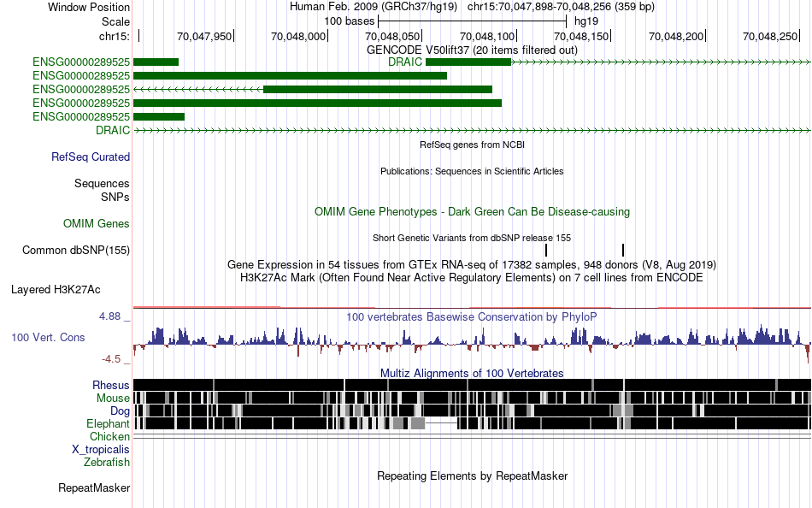812x508 pixels.
Task: Open the "RefSeq genes from NCBI" track title
Action: [x=472, y=145]
